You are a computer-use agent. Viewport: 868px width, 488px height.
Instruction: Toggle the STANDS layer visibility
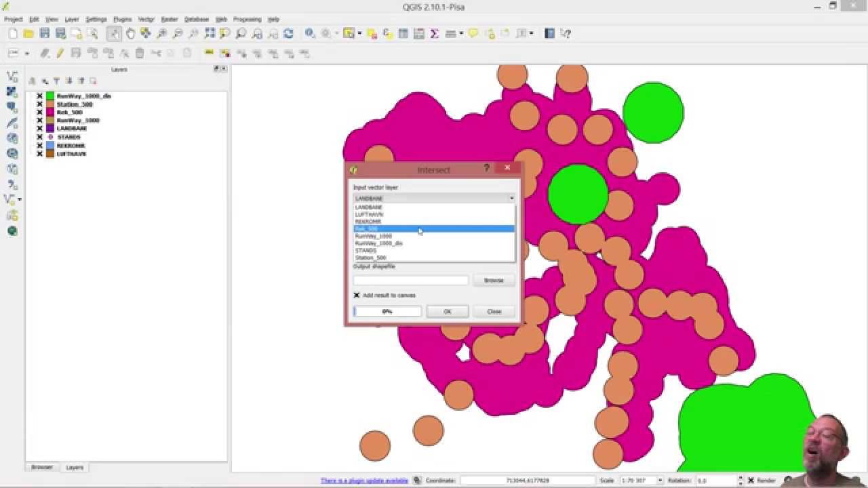[39, 137]
